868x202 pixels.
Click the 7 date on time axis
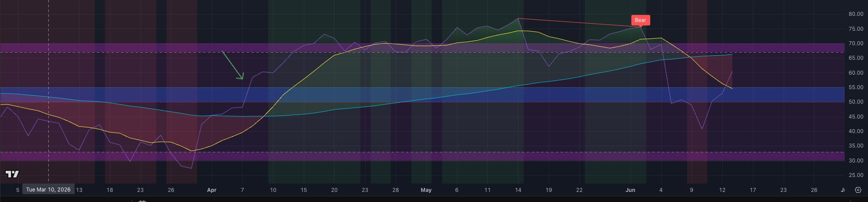tap(242, 190)
